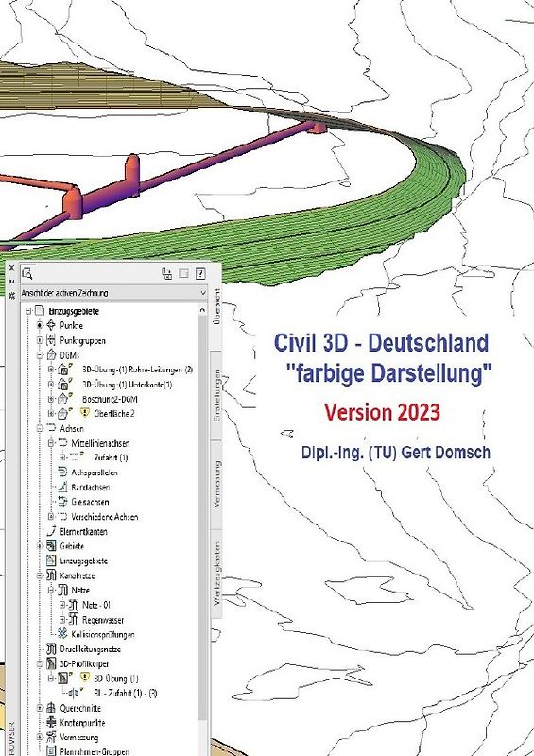534x756 pixels.
Task: Select 'Oberfläche 2' label
Action: (x=114, y=414)
